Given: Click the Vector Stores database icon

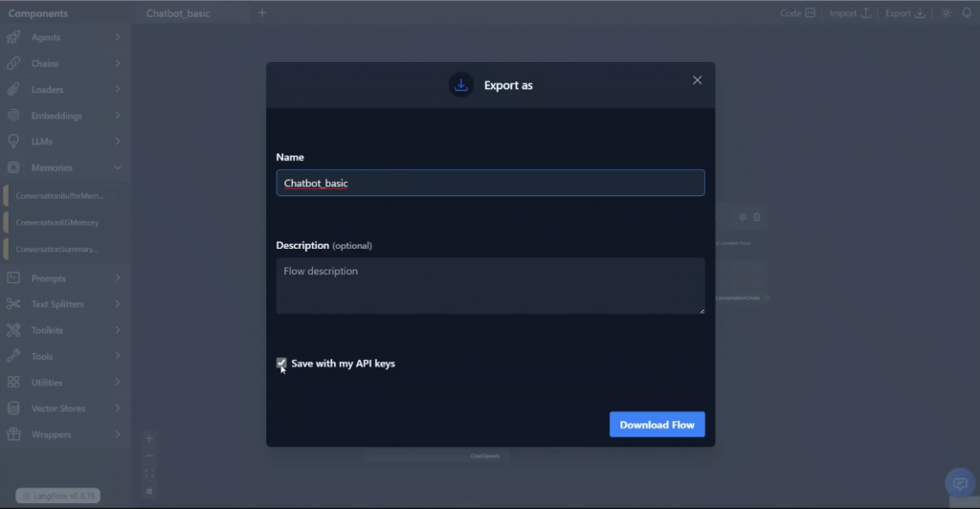Looking at the screenshot, I should coord(13,409).
